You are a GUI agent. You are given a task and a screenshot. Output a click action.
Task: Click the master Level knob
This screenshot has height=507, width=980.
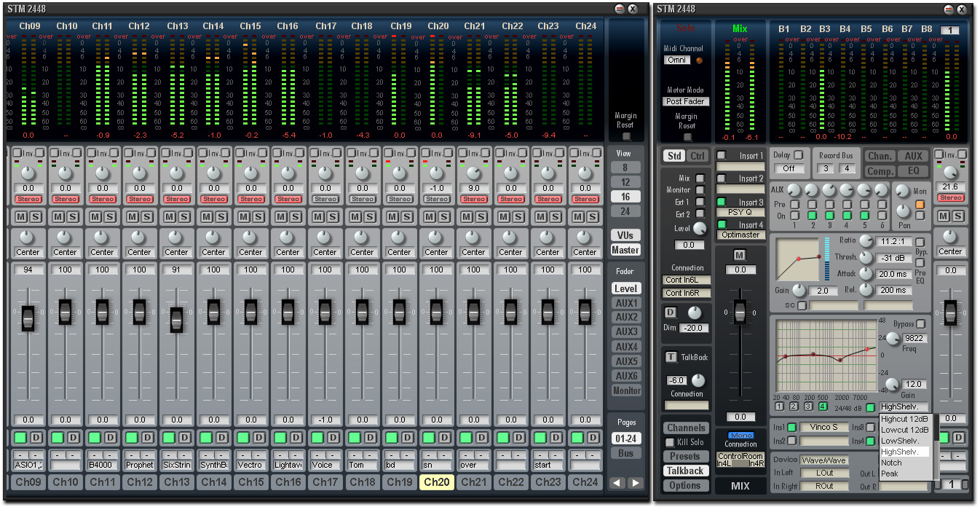pyautogui.click(x=699, y=229)
